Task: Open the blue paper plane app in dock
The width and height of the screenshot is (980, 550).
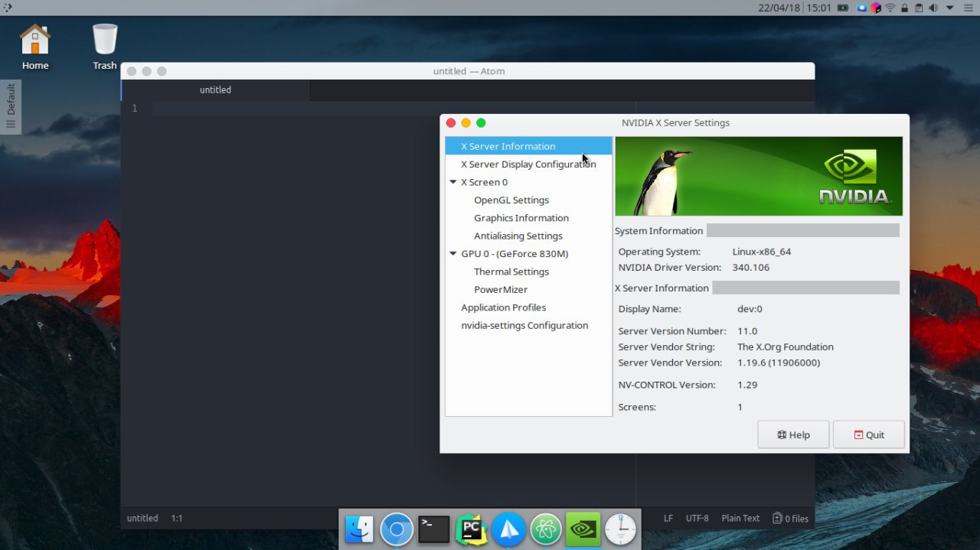Action: click(508, 529)
